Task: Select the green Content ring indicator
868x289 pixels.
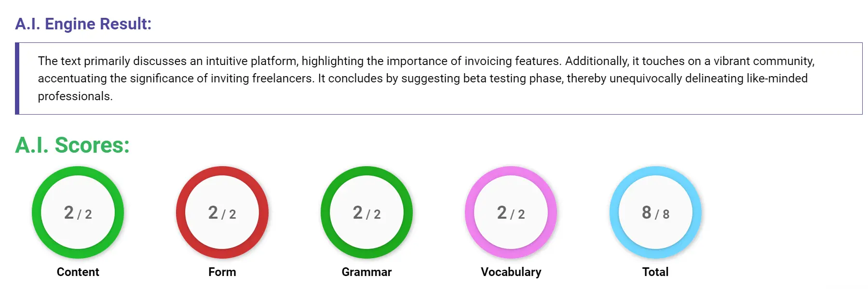Action: [x=78, y=171]
